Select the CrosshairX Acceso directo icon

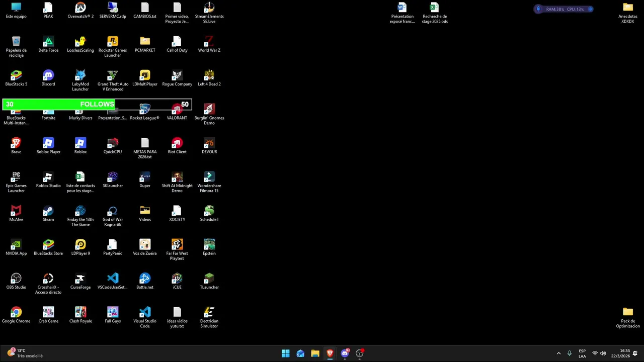48,284
